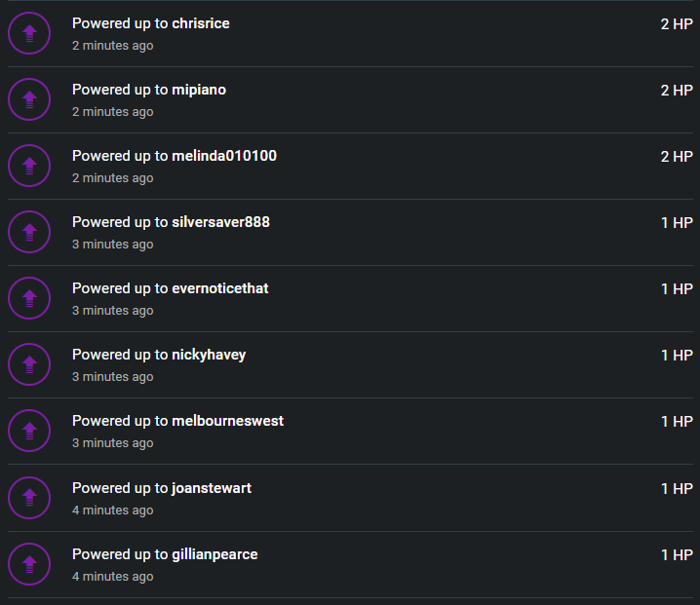Image resolution: width=700 pixels, height=605 pixels.
Task: Open the nickyhavey profile link
Action: (209, 356)
